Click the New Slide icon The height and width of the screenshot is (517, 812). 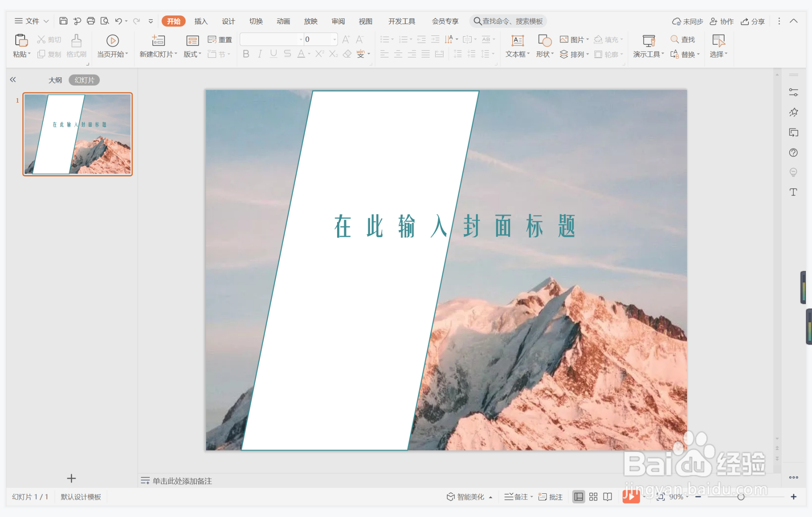pyautogui.click(x=158, y=40)
